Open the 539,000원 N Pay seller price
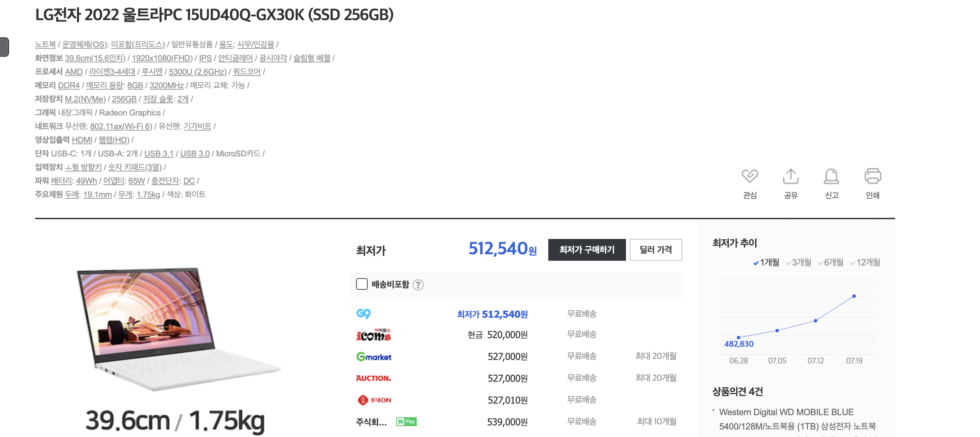Viewport: 980px width, 437px height. pos(507,422)
